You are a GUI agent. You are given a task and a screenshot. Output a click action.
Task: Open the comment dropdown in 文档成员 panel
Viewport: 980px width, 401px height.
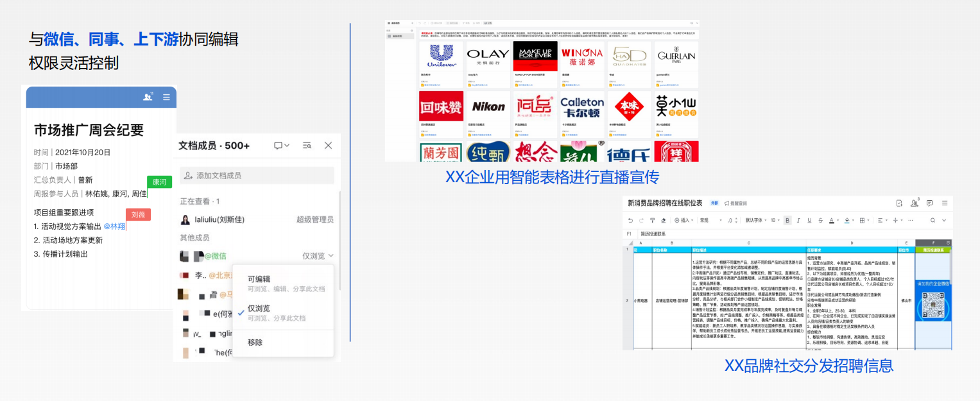(x=282, y=146)
